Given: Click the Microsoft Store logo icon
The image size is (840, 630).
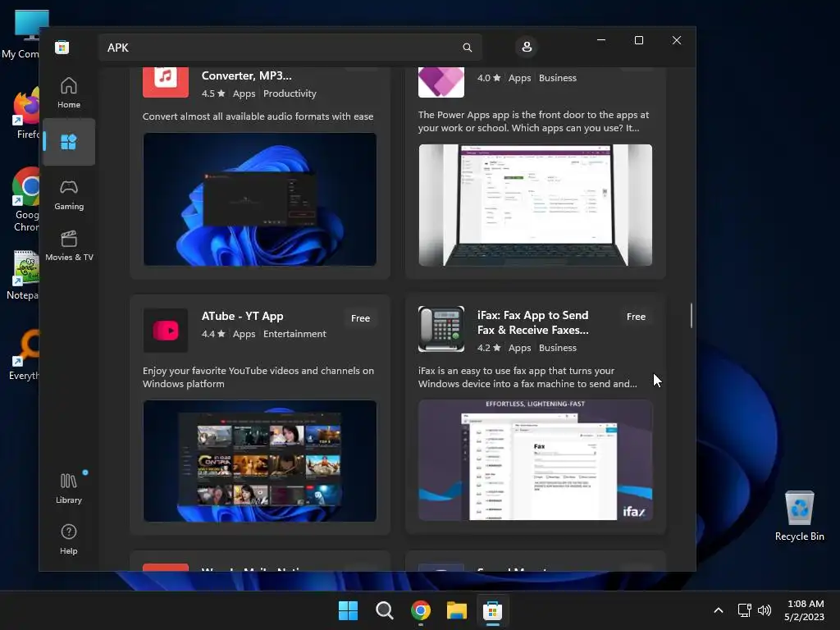Looking at the screenshot, I should coord(62,47).
